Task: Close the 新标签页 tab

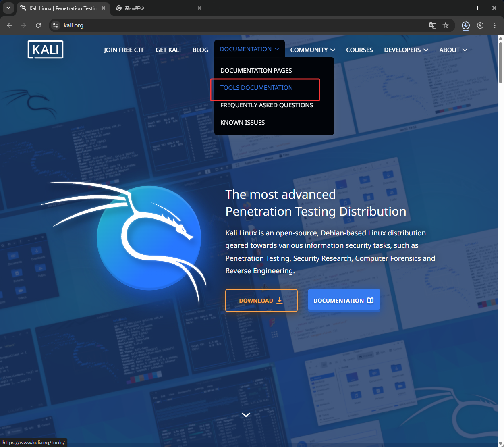Action: click(199, 8)
